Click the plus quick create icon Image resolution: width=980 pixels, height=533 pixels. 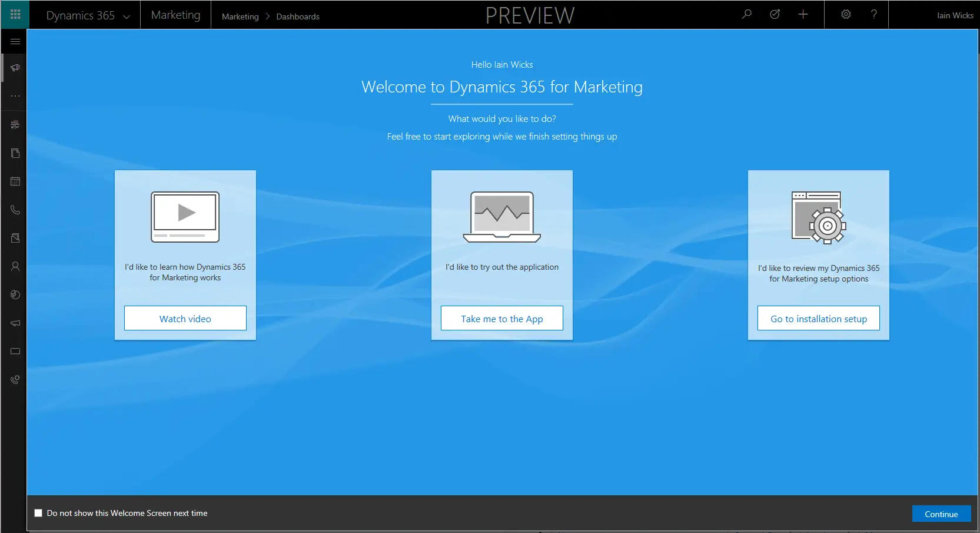click(803, 14)
